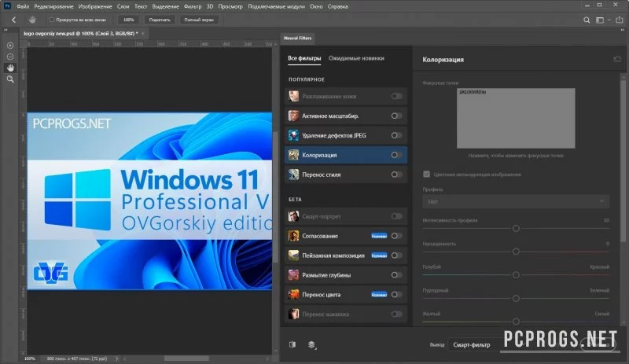The height and width of the screenshot is (364, 629).
Task: Open the Фильтр menu
Action: pos(193,6)
